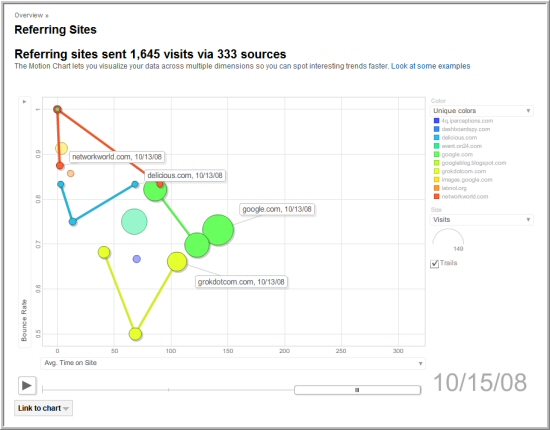This screenshot has height=430, width=550.
Task: Click the delicious.com, 10/13/08 label
Action: (185, 175)
